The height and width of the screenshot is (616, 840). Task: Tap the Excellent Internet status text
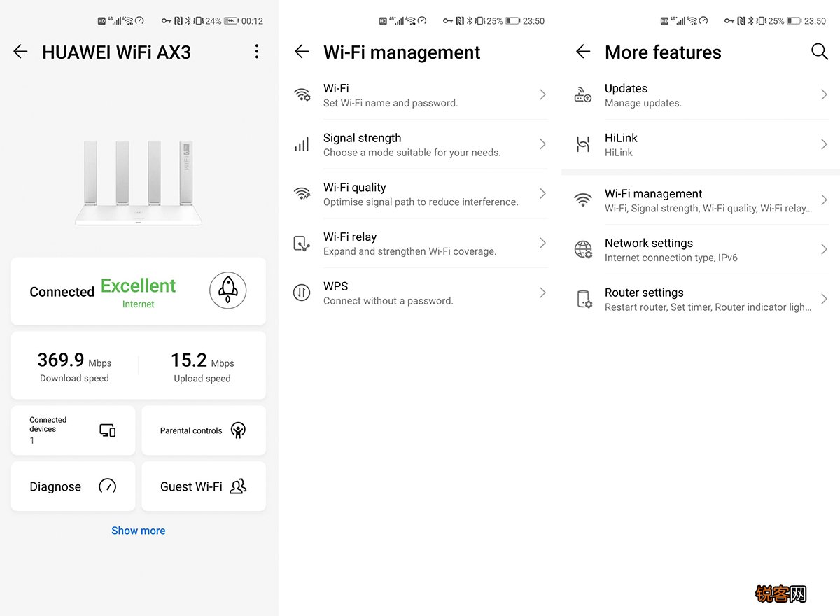(x=138, y=291)
